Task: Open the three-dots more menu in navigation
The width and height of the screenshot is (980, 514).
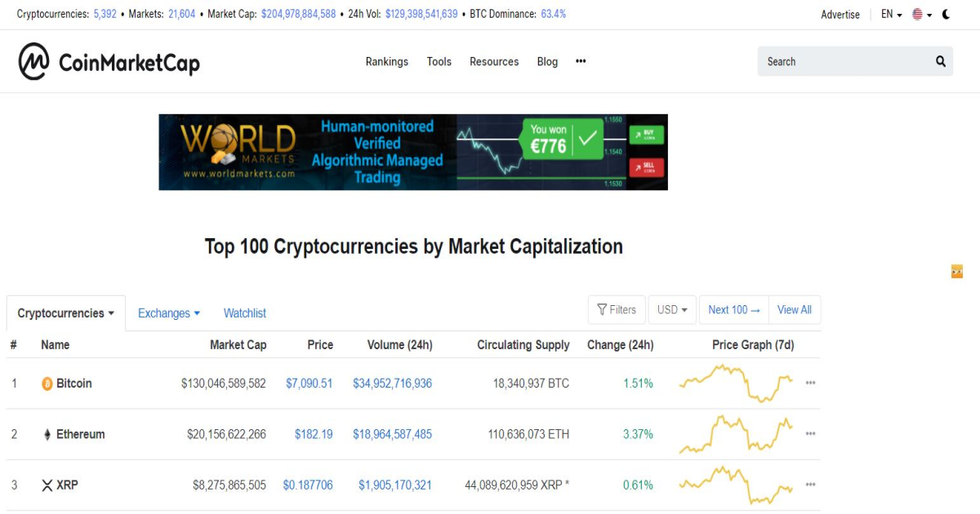Action: 581,61
